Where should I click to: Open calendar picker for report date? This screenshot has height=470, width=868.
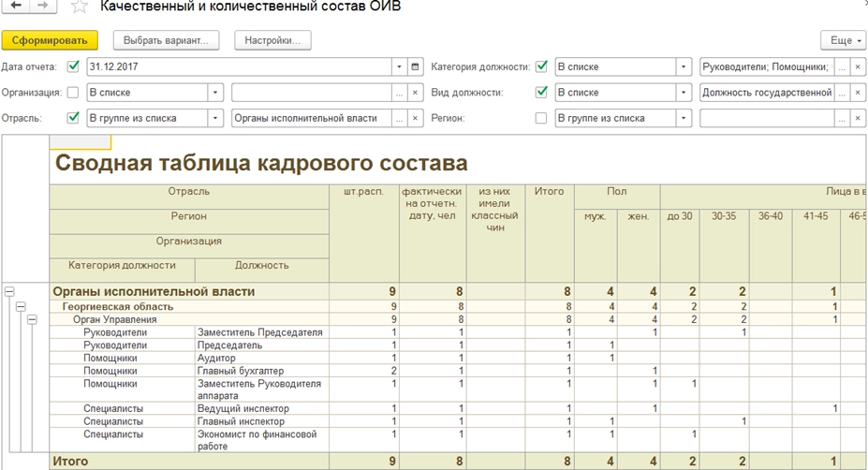(415, 66)
